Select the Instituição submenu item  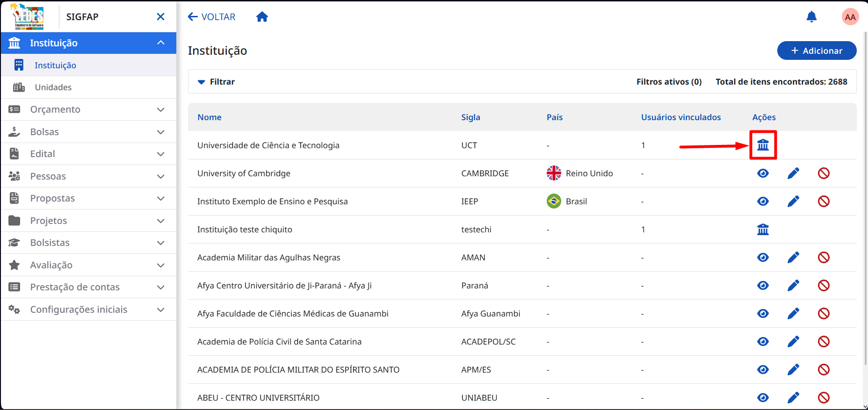point(88,65)
